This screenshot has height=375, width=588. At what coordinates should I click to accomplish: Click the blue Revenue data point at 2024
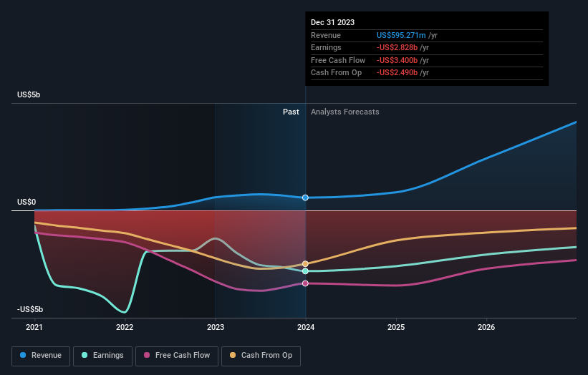point(305,198)
